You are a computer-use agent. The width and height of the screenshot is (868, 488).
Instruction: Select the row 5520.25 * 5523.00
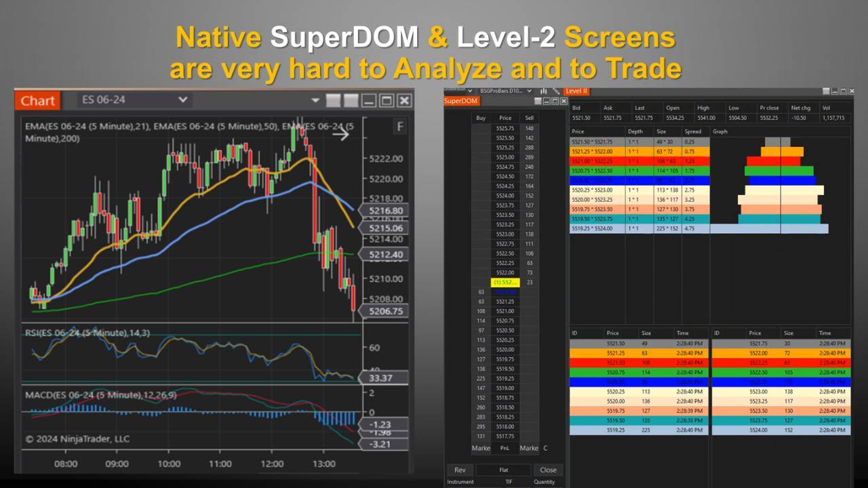tap(639, 190)
